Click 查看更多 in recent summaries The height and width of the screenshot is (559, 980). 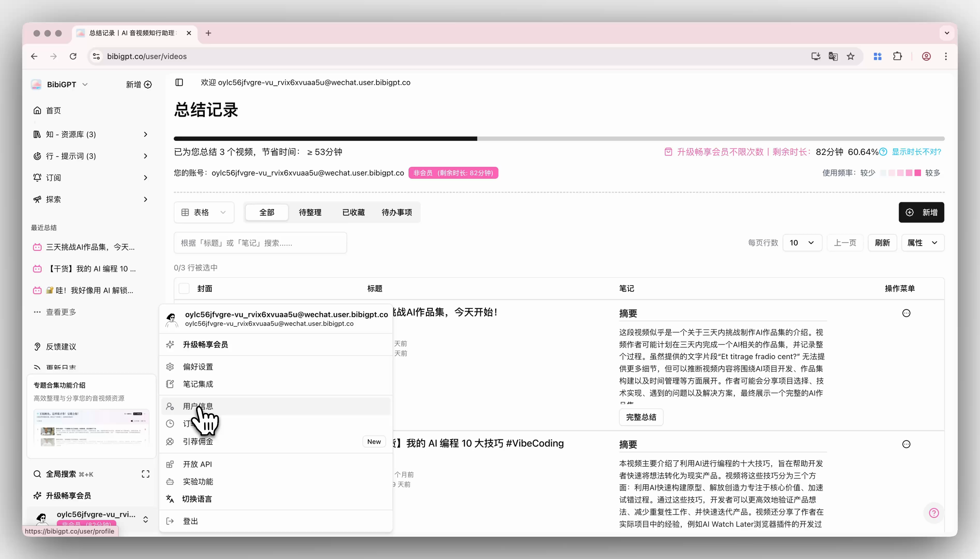[x=55, y=312]
